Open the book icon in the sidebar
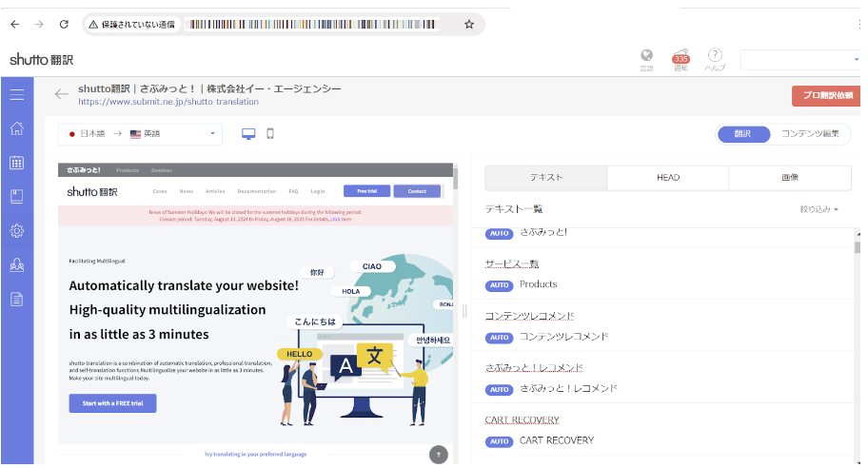This screenshot has width=868, height=468. (x=17, y=196)
